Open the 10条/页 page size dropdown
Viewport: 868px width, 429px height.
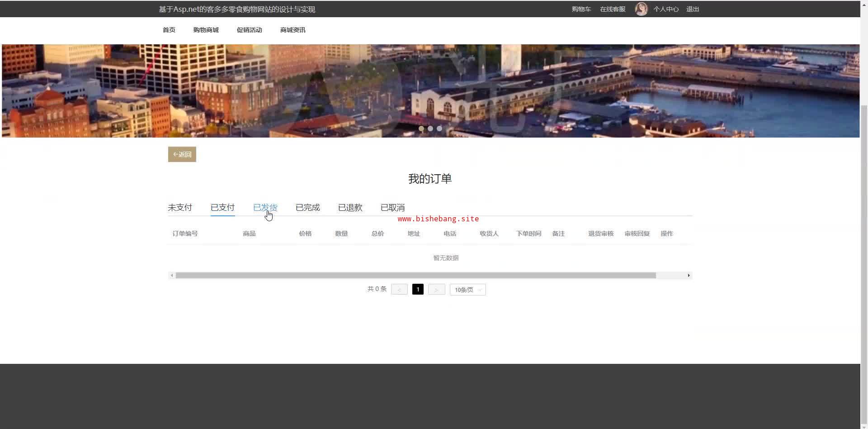[x=467, y=290]
